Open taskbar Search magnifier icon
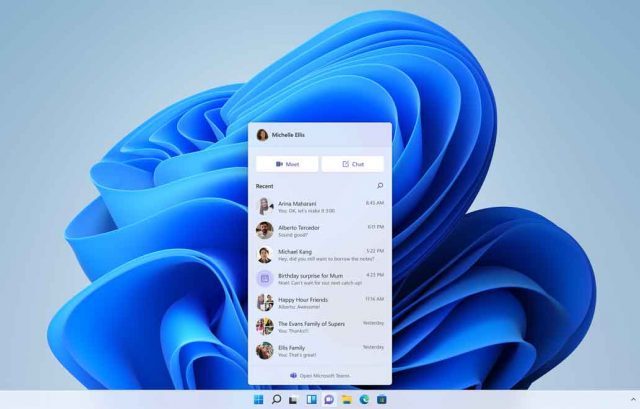The width and height of the screenshot is (640, 409). (x=276, y=400)
